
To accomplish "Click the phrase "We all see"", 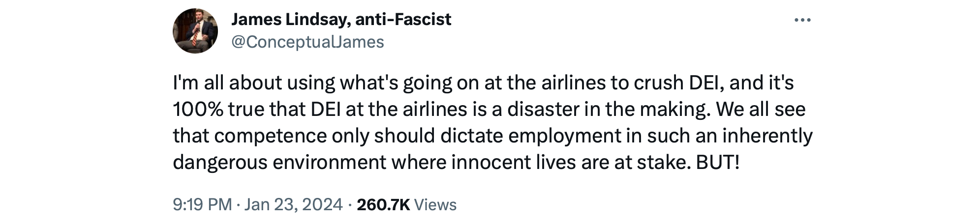I will 761,109.
